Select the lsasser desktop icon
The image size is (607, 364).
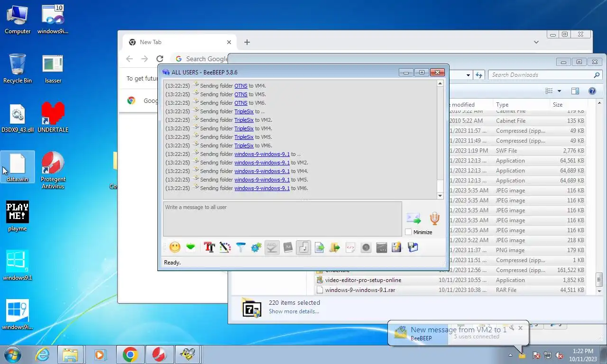pos(53,68)
